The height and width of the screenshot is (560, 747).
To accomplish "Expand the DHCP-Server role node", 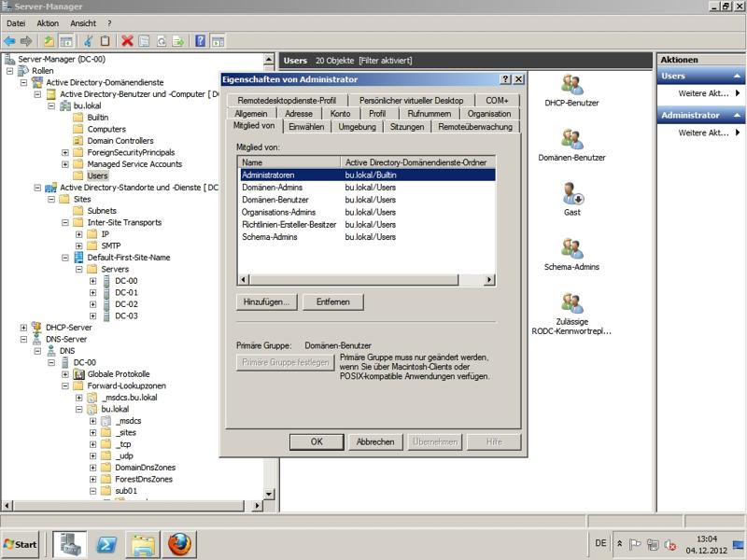I will coord(23,328).
